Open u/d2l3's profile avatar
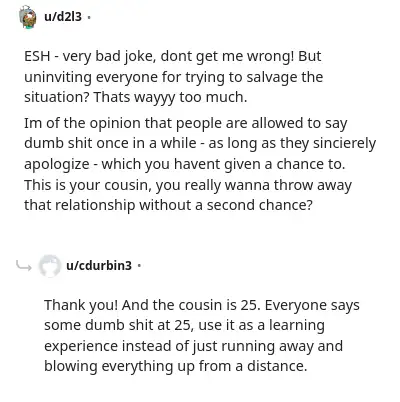This screenshot has width=400, height=402. (28, 17)
